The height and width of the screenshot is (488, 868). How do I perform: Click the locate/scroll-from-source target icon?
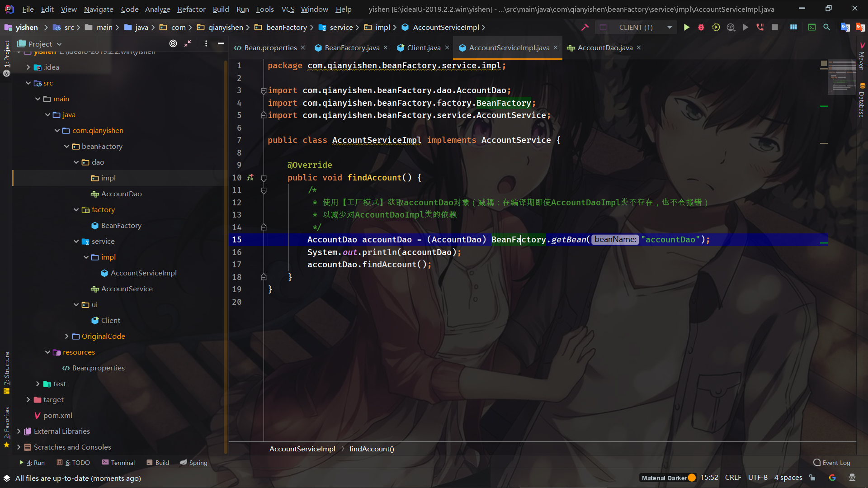(173, 43)
